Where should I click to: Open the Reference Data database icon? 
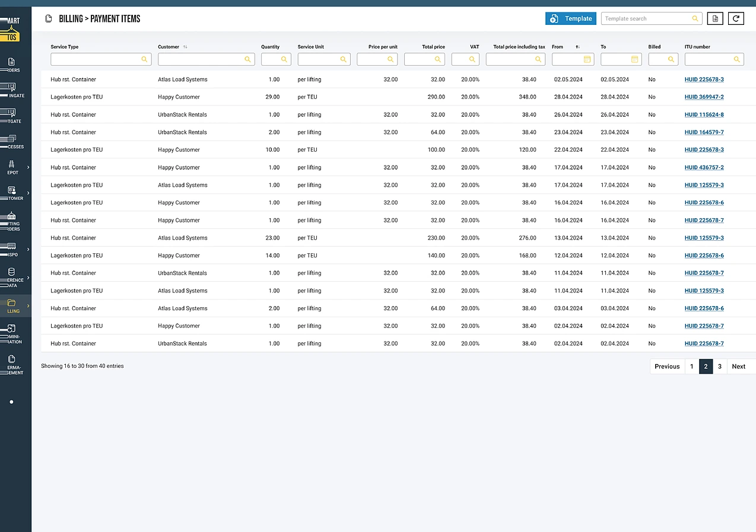pos(12,272)
